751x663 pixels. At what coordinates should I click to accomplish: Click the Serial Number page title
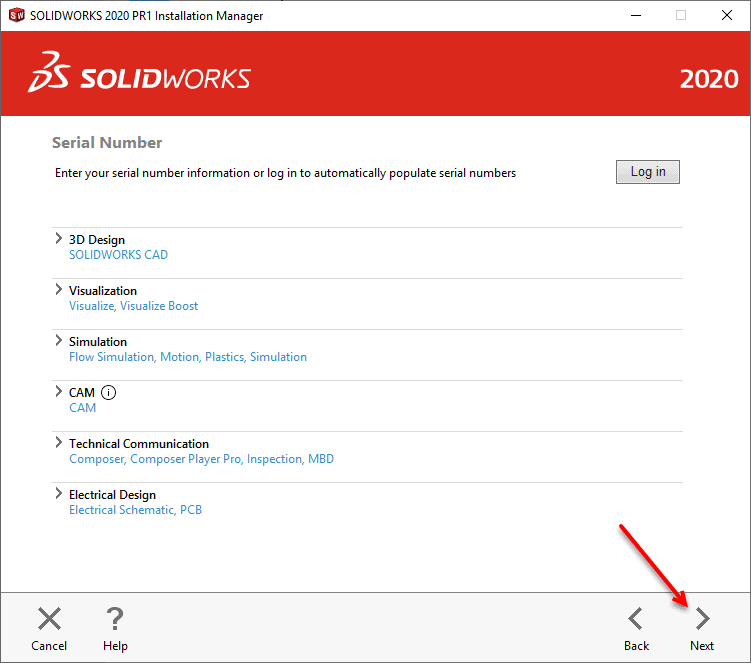pos(107,143)
